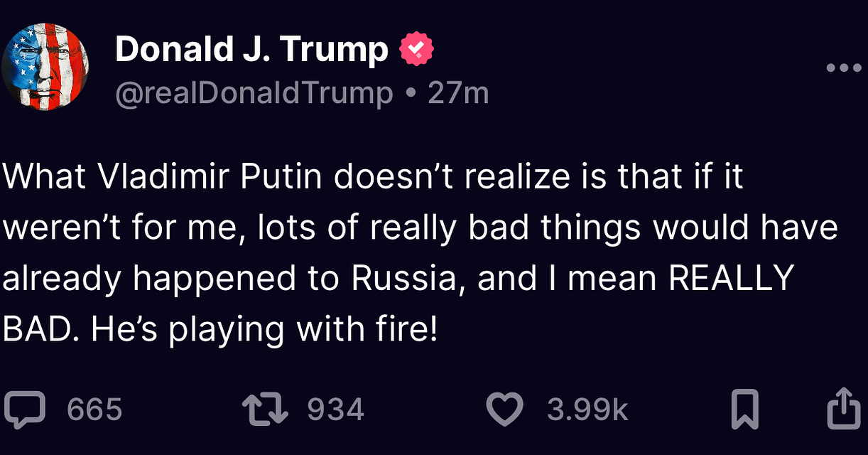
Task: Click the red verified checkmark badge
Action: (417, 50)
